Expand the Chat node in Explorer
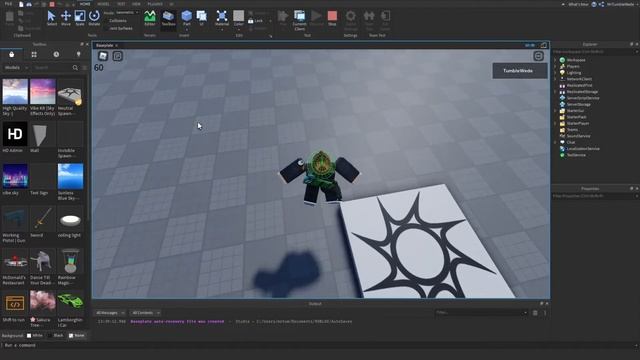 (556, 142)
